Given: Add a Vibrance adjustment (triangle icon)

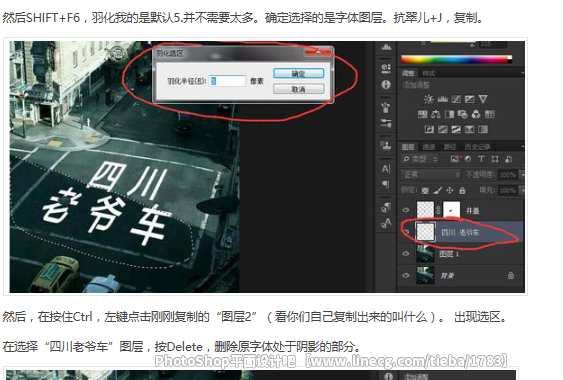Looking at the screenshot, I should click(483, 99).
